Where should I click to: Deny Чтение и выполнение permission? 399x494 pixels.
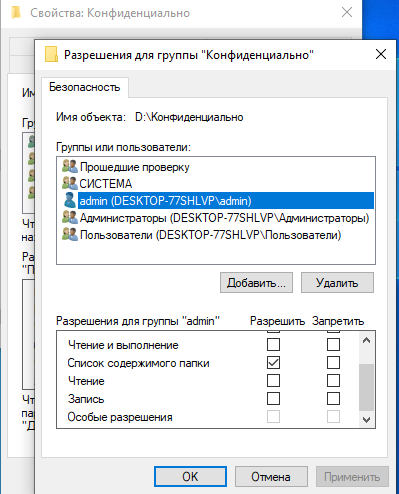click(333, 345)
